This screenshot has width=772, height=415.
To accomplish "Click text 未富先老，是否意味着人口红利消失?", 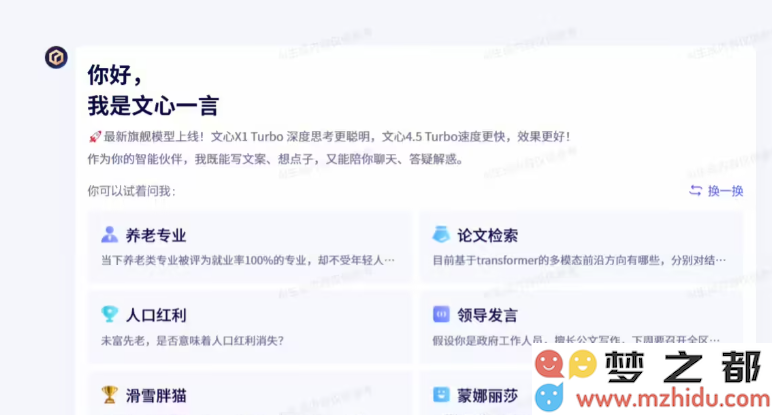I will [x=193, y=340].
